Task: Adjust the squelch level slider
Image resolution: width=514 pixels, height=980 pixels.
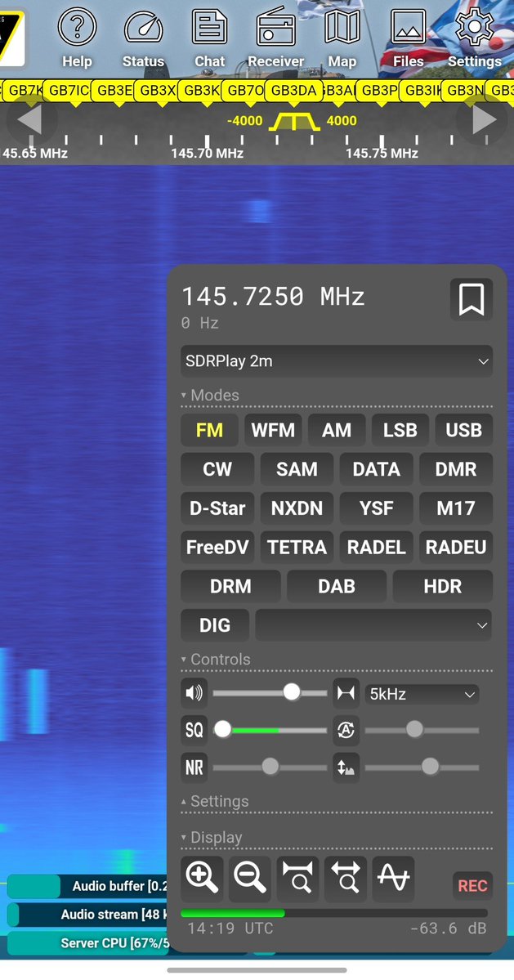Action: tap(270, 730)
